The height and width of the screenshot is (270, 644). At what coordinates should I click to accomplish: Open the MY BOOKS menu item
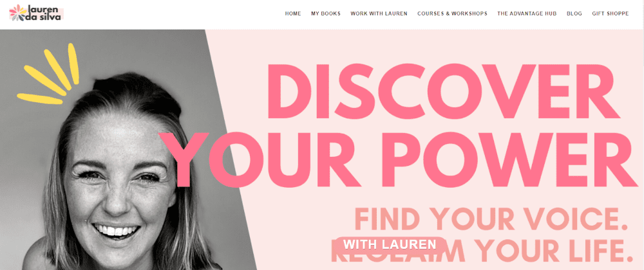326,14
